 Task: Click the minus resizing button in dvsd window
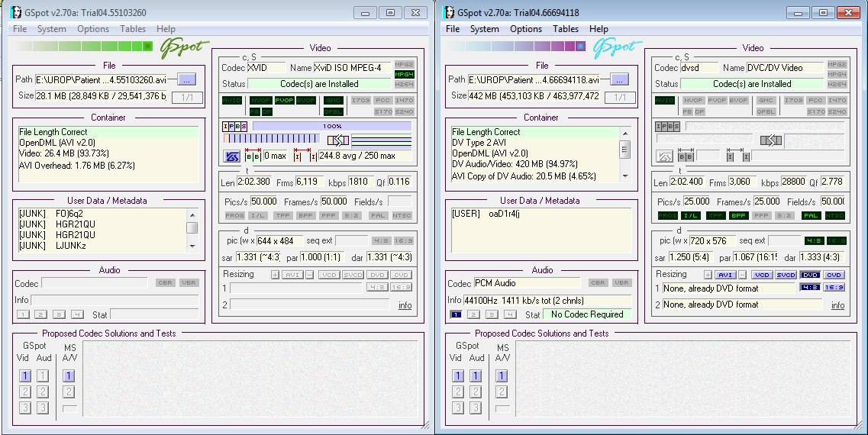point(742,275)
